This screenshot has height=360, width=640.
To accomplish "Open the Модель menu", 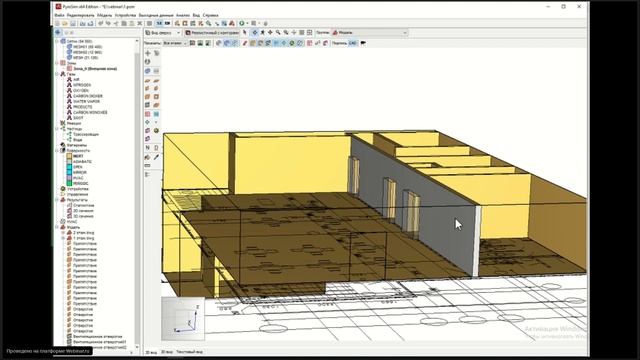I will (104, 15).
